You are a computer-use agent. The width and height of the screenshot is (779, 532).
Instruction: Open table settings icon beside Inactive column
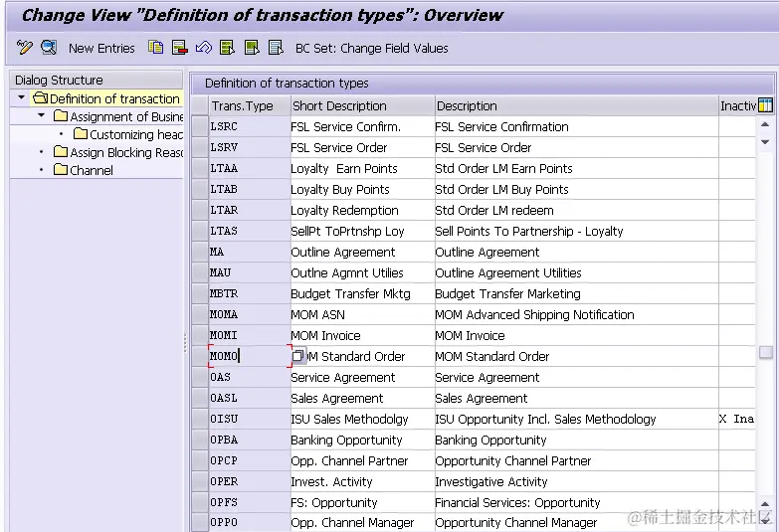pos(766,105)
